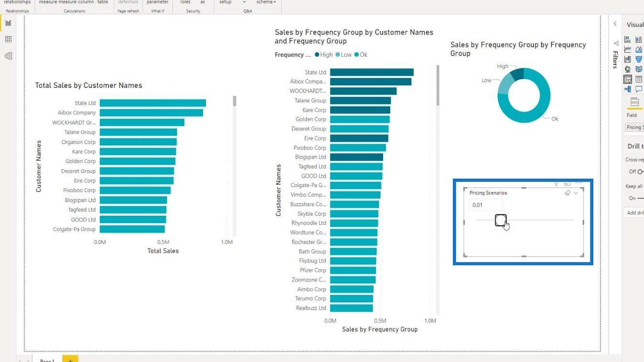Expand the Filters pane label

(x=615, y=60)
